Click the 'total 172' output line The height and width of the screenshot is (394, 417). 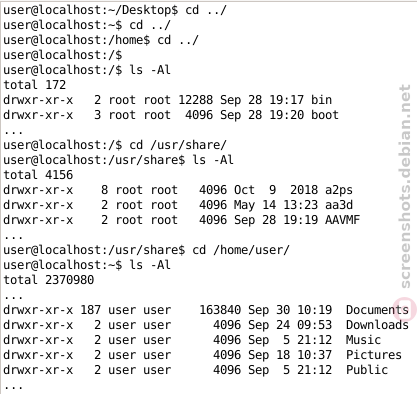click(35, 85)
